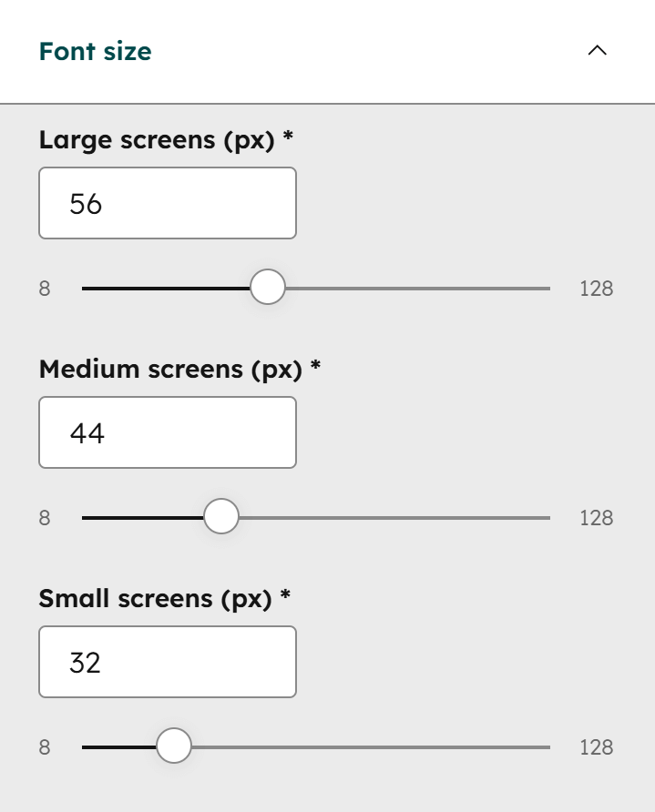Click the minimum label 8 on Medium screens slider
Viewport: 655px width, 812px height.
pos(45,517)
